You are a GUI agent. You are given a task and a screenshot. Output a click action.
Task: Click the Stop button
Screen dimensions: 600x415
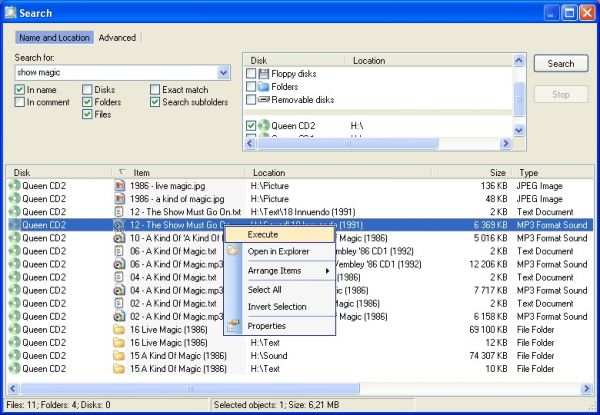(561, 94)
